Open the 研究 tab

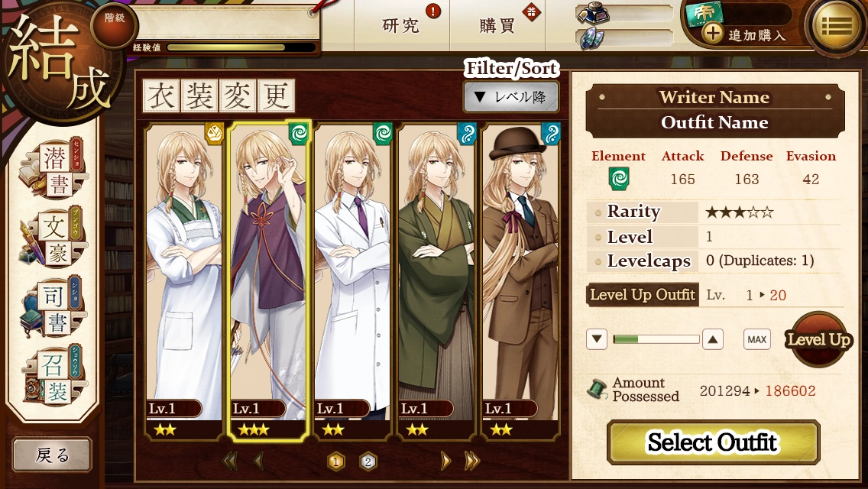[401, 25]
